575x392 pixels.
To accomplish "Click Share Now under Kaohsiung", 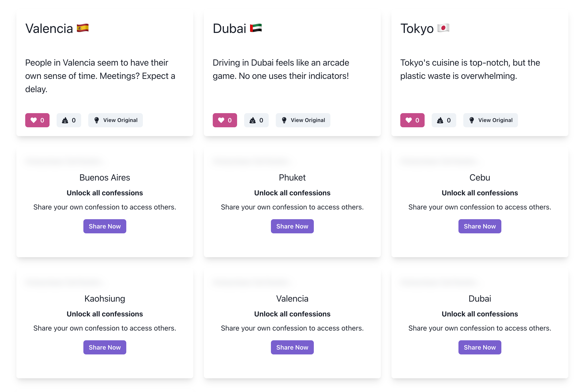I will [x=105, y=347].
